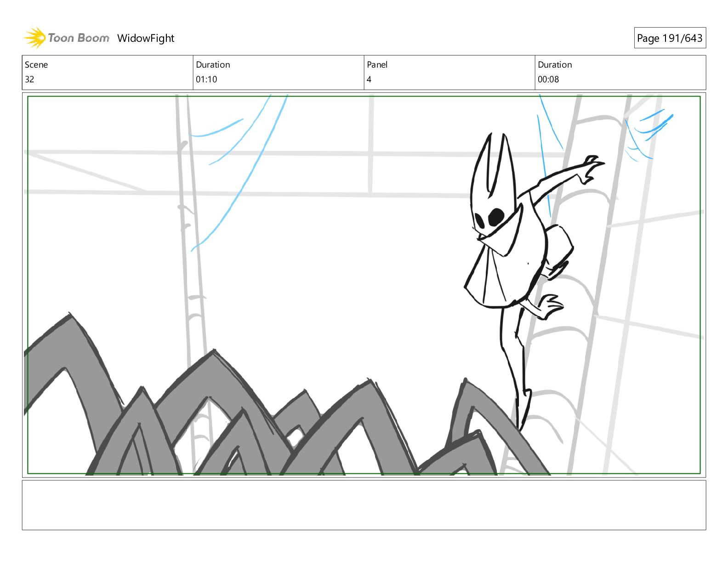Click the Scene label
The height and width of the screenshot is (563, 728).
tap(36, 65)
